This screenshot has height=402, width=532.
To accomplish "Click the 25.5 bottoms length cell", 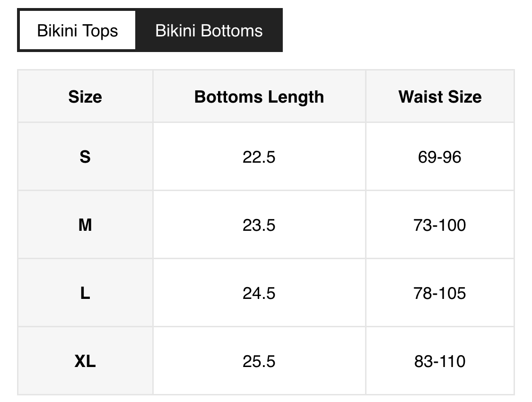I will click(259, 361).
